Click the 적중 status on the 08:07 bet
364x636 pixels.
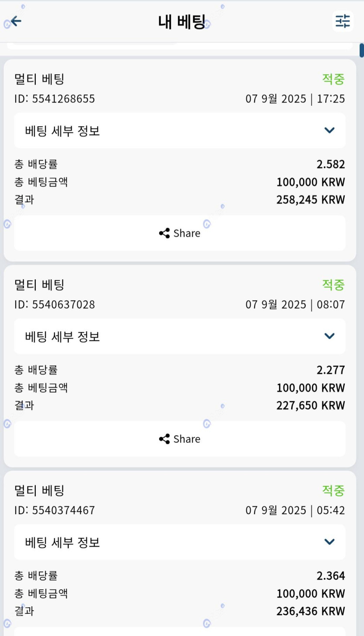click(x=333, y=285)
